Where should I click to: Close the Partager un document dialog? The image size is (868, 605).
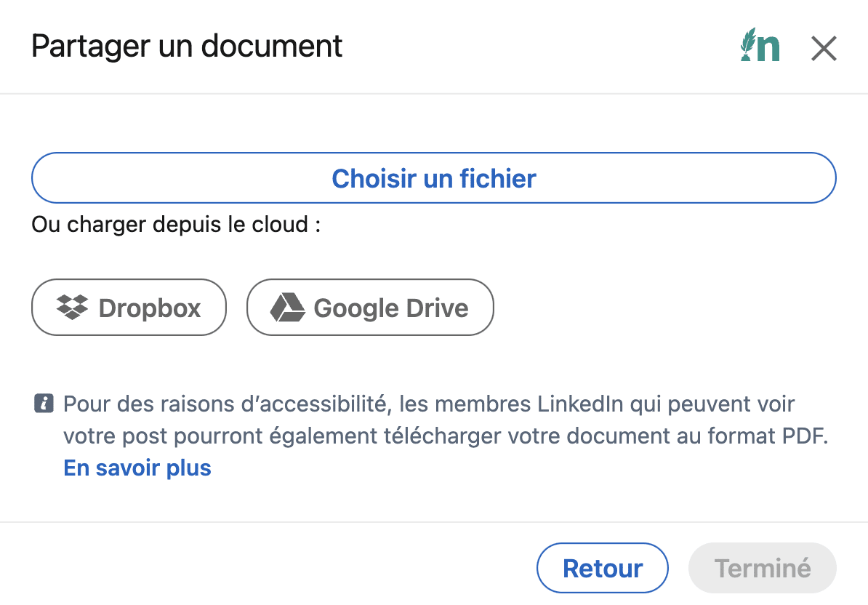point(824,49)
